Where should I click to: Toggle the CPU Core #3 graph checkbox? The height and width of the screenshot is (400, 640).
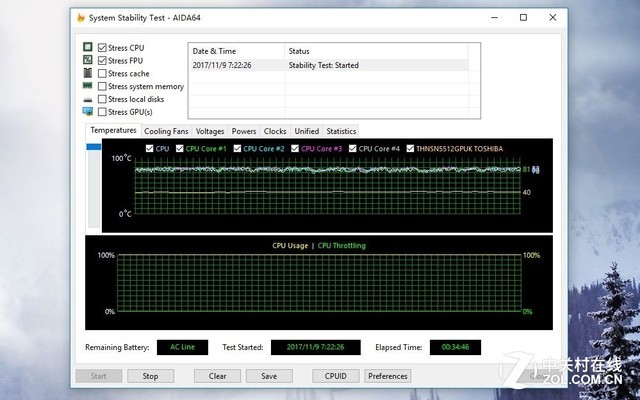[x=294, y=149]
